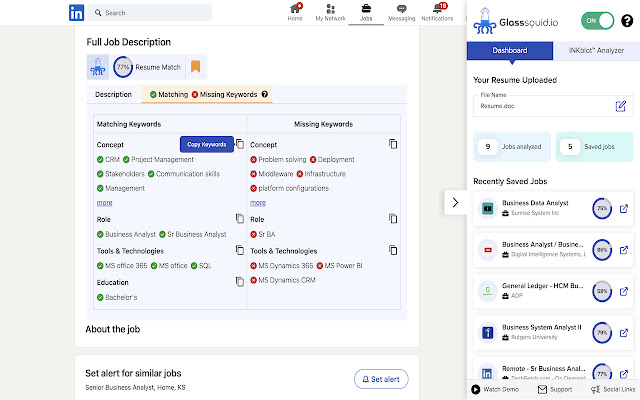This screenshot has width=640, height=400.
Task: Open the Jobs analyzed counter card
Action: (x=512, y=147)
